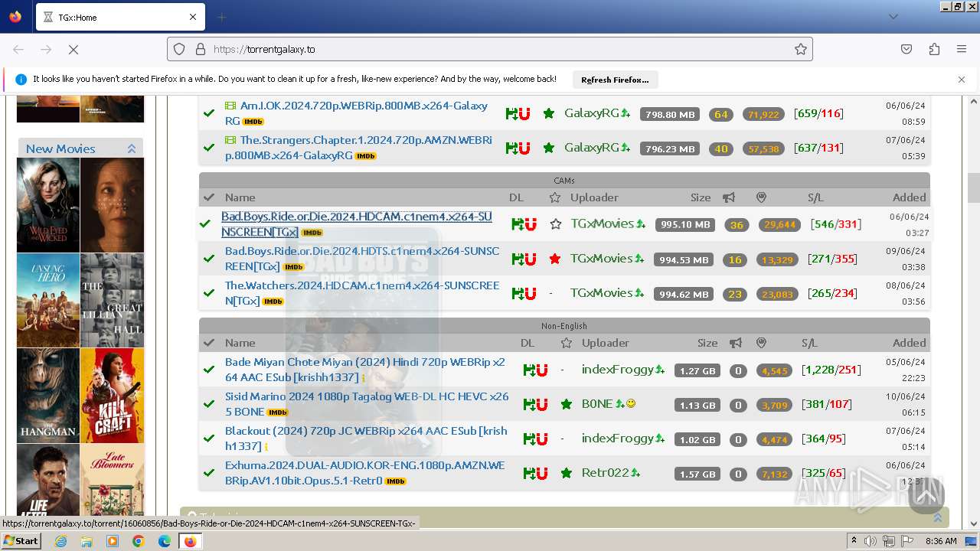This screenshot has width=980, height=551.
Task: Visit uploader indexFroggy for Bade Miyan
Action: [x=617, y=369]
